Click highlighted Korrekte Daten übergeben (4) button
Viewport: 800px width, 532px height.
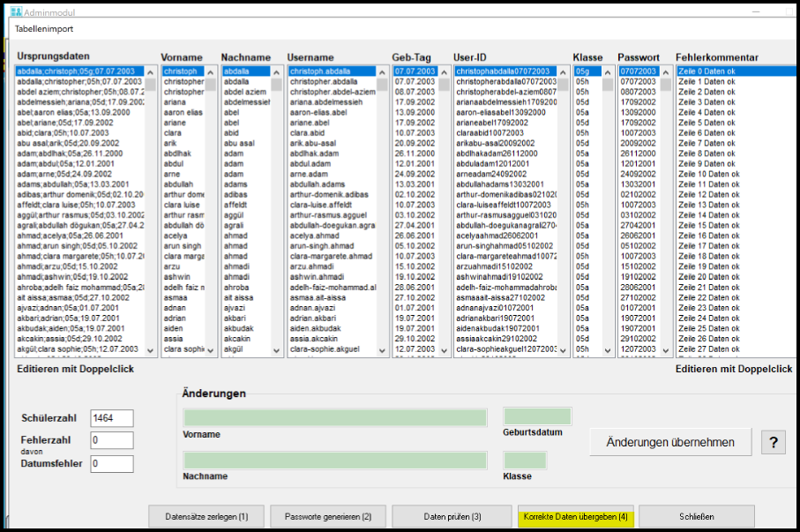(575, 516)
